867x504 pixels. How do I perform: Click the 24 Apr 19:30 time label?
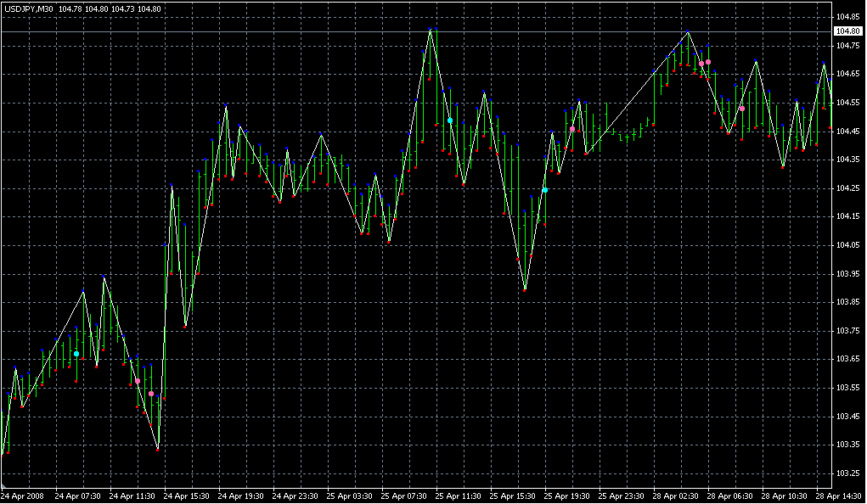(240, 496)
